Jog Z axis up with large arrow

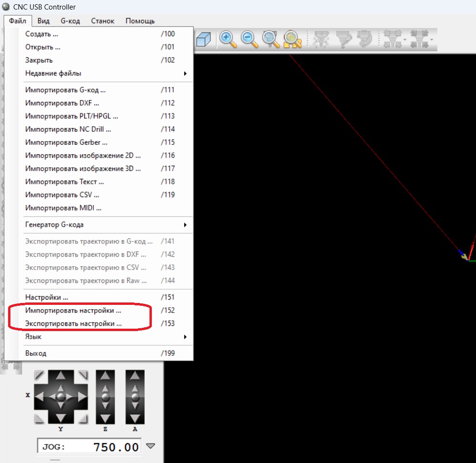tap(105, 376)
